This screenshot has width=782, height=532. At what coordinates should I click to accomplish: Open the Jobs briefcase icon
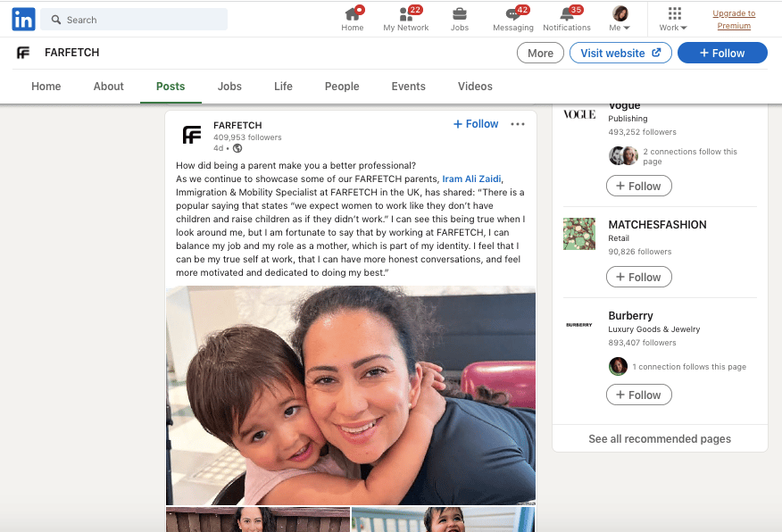click(x=460, y=14)
